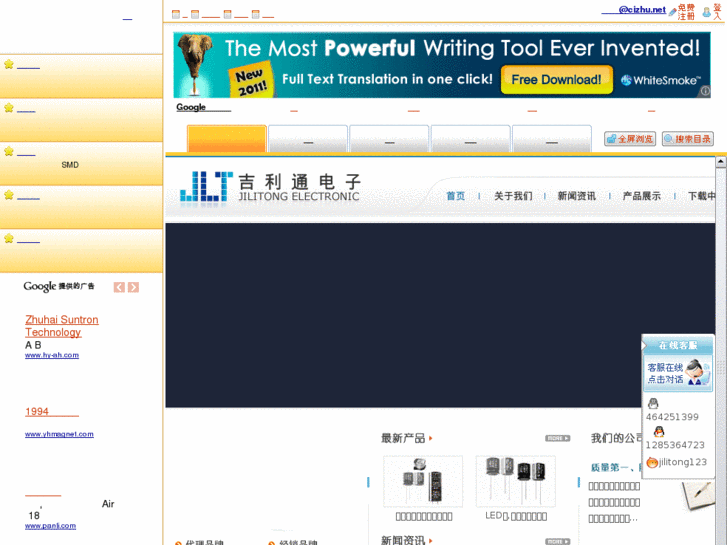Click the scrollbar up arrow of the embedded page
This screenshot has width=727, height=545.
tap(721, 162)
